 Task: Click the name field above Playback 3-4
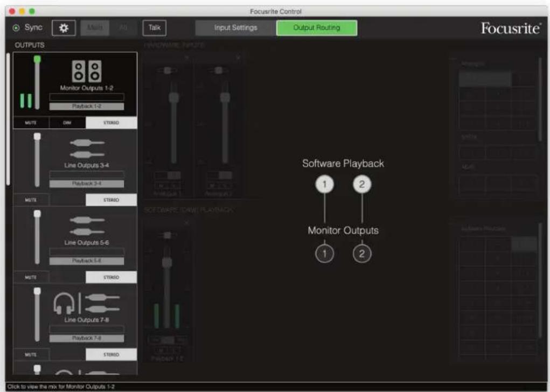coord(87,174)
